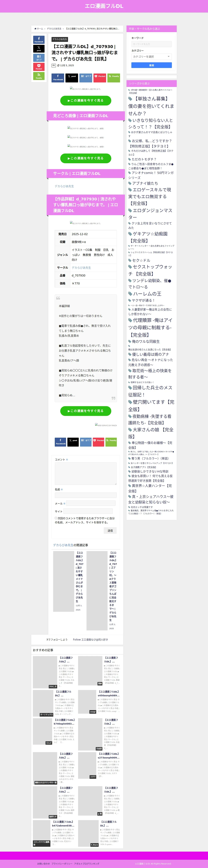
Task: Click the home icon in the breadcrumb
Action: tap(35, 29)
